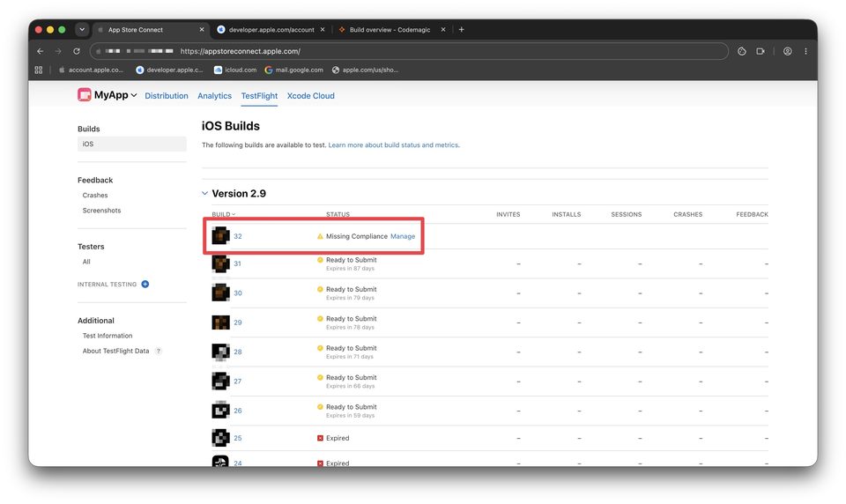Select All under Testers
This screenshot has height=504, width=846.
(x=86, y=262)
